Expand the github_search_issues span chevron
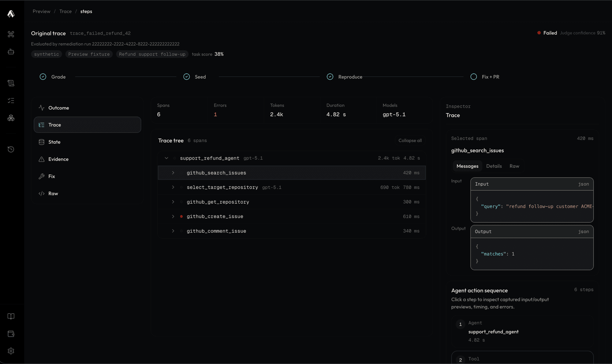Viewport: 612px width, 364px height. tap(173, 173)
